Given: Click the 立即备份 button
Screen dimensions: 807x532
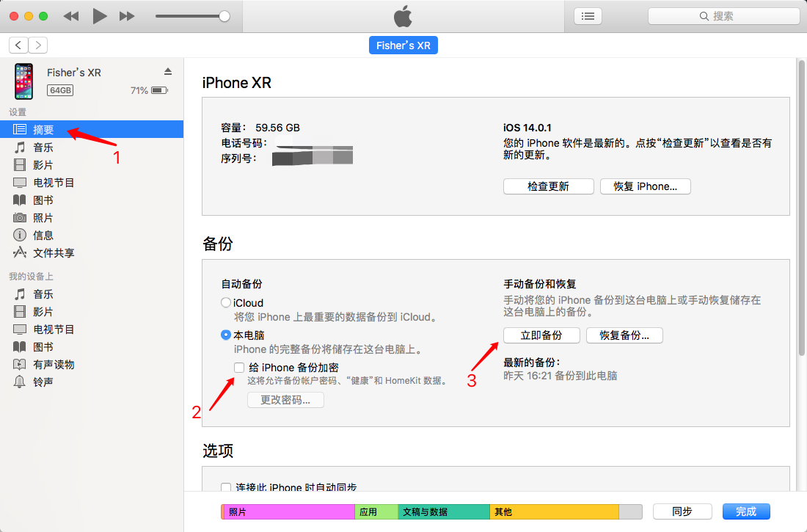Looking at the screenshot, I should click(x=541, y=335).
